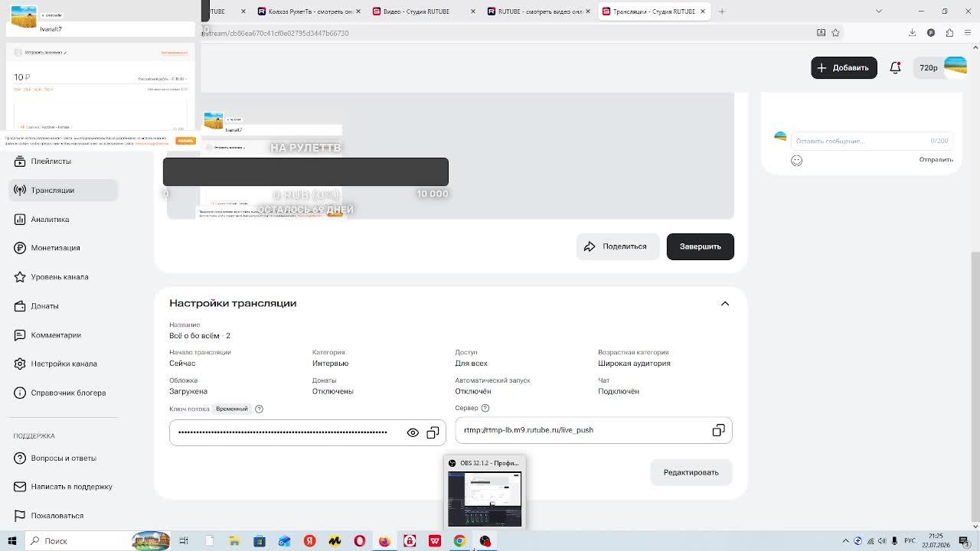The width and height of the screenshot is (980, 551).
Task: Switch to the Видео - Студия RUTUBE tab
Action: point(423,11)
